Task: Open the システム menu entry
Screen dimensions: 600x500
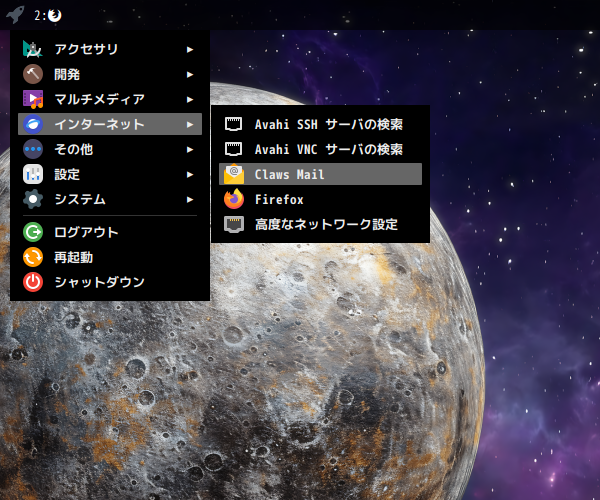Action: [x=110, y=199]
